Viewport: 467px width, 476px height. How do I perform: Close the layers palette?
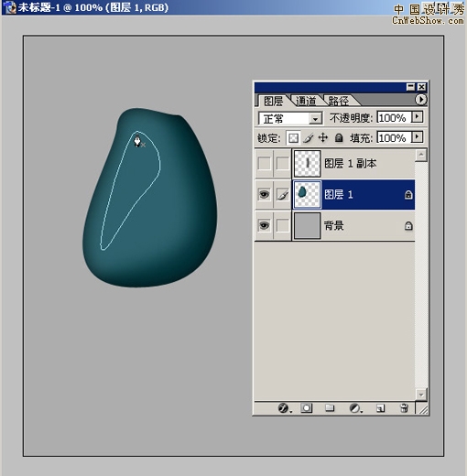click(x=421, y=87)
